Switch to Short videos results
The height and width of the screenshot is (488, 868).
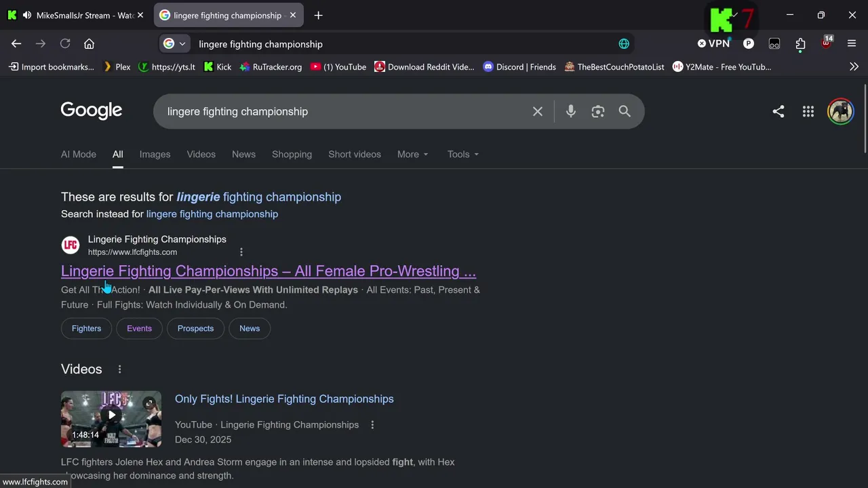(x=355, y=154)
